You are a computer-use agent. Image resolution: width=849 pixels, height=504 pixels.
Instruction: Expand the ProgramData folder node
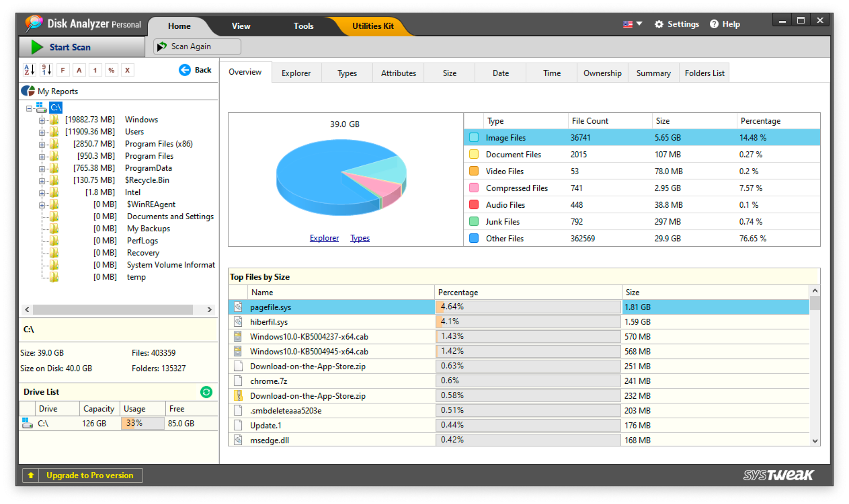(42, 168)
